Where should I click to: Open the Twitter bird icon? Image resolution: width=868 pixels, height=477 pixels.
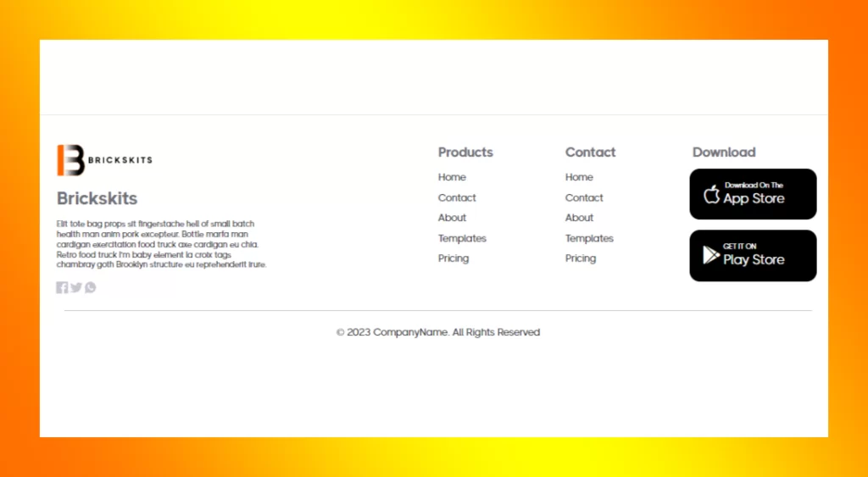pos(76,287)
